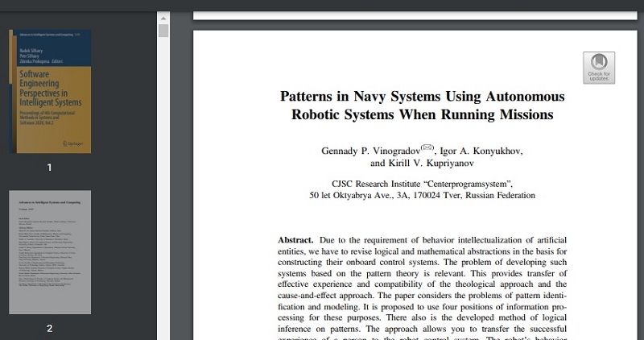
Task: Click the paper title 'Patterns in Navy Systems'
Action: pyautogui.click(x=422, y=106)
